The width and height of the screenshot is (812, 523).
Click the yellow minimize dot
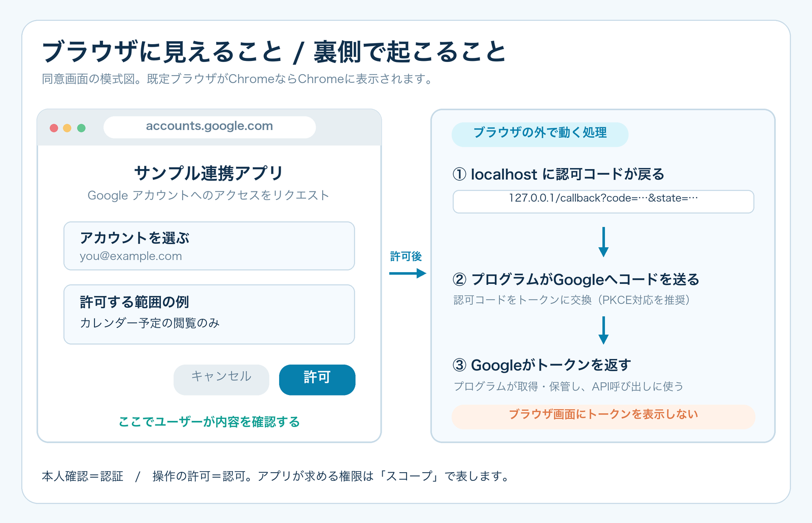click(x=67, y=128)
